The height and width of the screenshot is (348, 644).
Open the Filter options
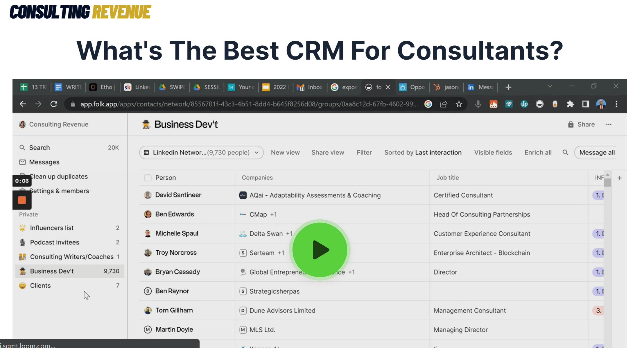coord(364,152)
